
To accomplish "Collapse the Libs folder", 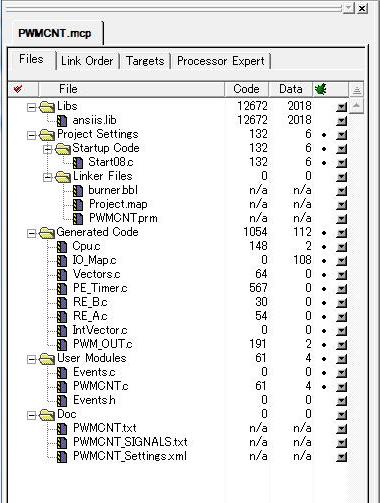I will [x=31, y=107].
